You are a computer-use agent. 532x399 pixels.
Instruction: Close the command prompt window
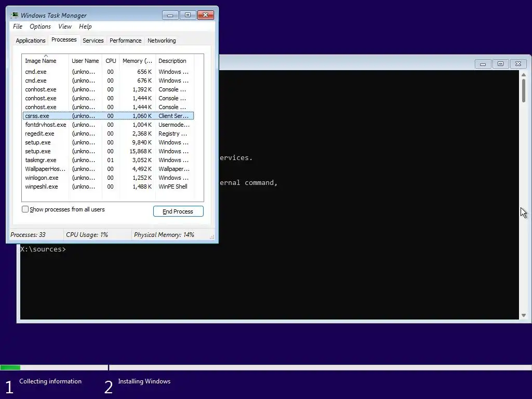(x=518, y=64)
